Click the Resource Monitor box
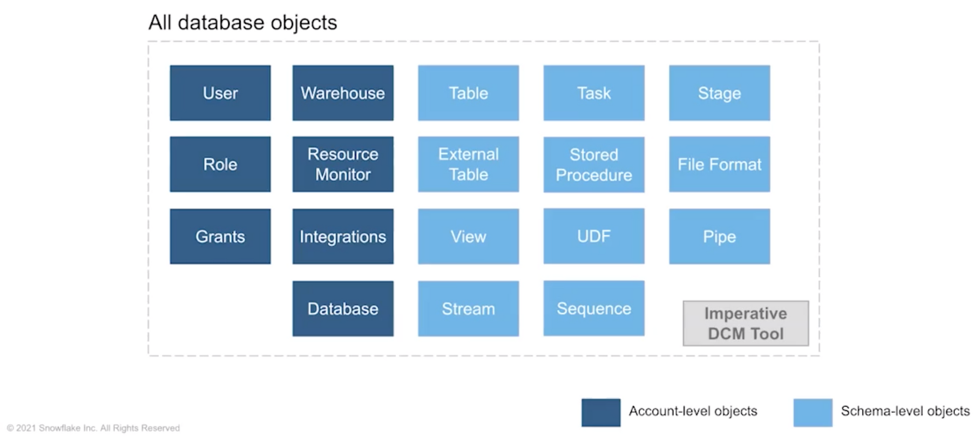 tap(343, 164)
